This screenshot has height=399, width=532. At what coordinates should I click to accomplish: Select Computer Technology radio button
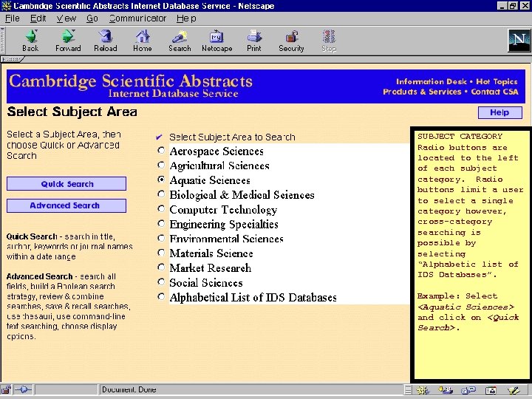[x=161, y=208]
